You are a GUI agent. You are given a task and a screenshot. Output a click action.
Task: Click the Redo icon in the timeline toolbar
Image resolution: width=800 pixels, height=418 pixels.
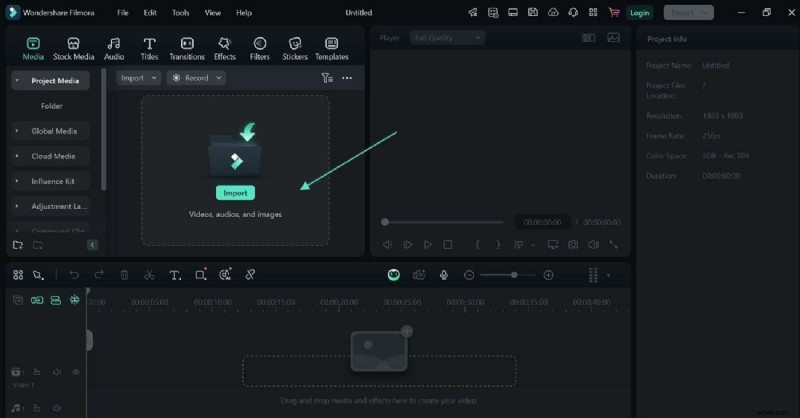[x=99, y=275]
